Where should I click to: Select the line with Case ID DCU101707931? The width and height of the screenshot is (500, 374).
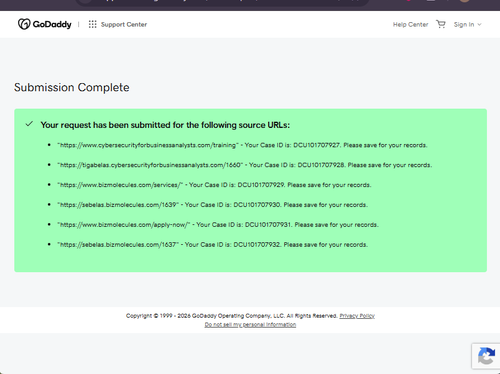pos(218,225)
